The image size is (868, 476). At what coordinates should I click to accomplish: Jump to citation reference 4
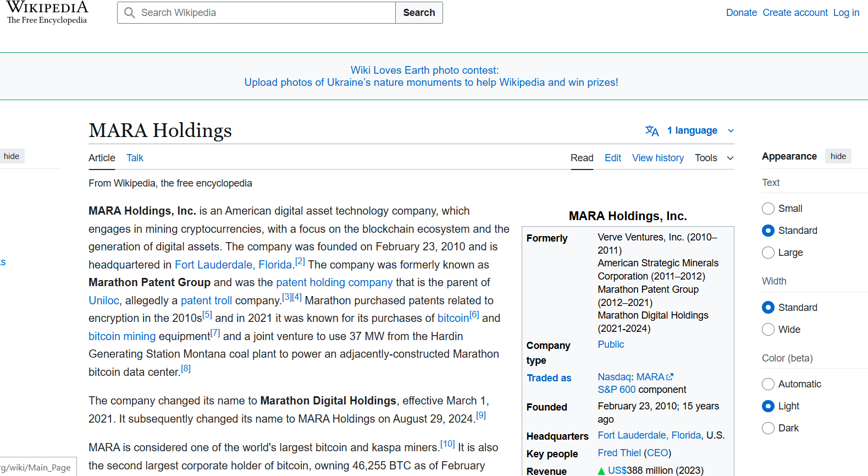pos(297,297)
